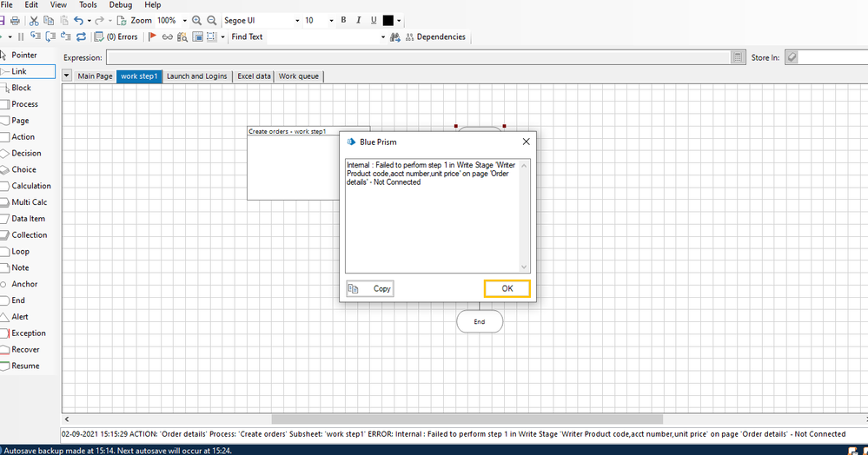Open the grid options dropdown arrow
Image resolution: width=868 pixels, height=455 pixels.
coord(222,37)
